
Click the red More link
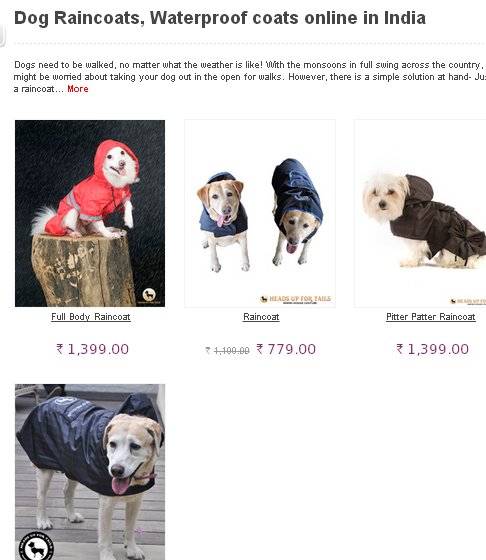click(x=78, y=89)
